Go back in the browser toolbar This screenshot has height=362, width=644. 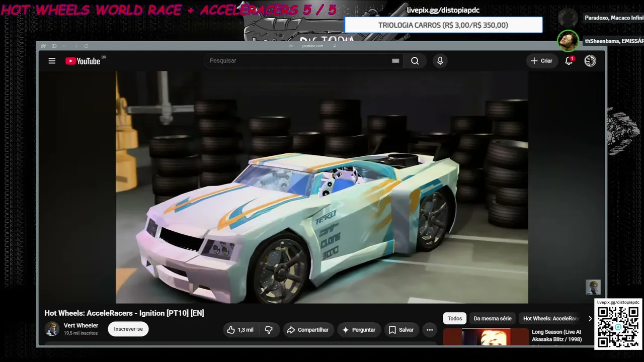tap(64, 46)
